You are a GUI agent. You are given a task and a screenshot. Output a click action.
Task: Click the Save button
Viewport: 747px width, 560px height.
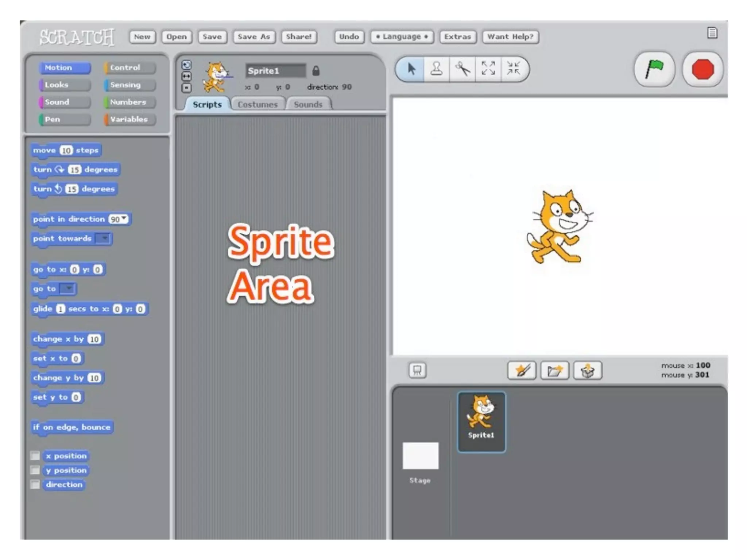(x=212, y=37)
